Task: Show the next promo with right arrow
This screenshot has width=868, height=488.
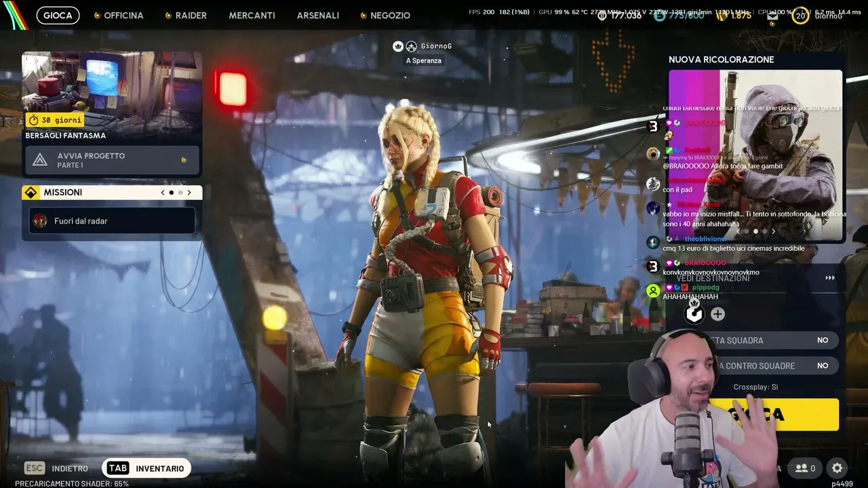Action: [x=773, y=232]
